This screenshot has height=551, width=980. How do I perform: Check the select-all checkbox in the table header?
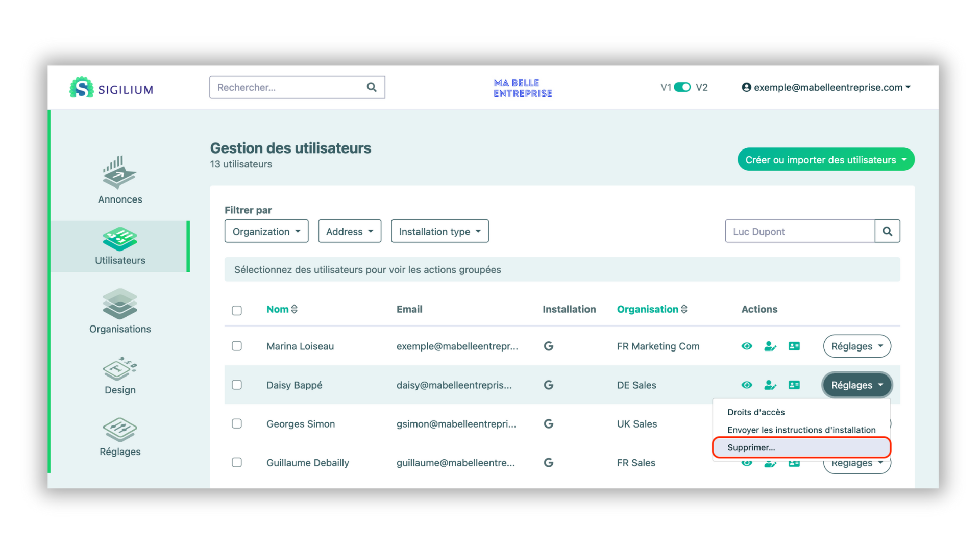pyautogui.click(x=237, y=311)
